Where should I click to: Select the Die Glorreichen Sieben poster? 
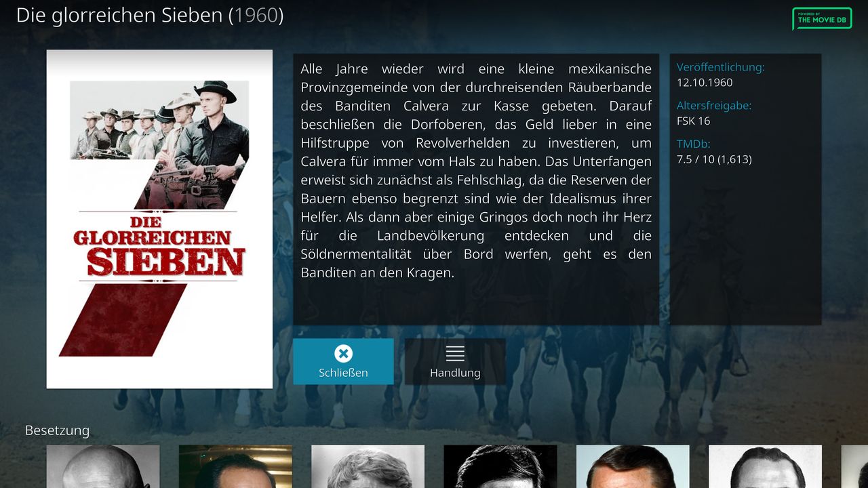159,219
